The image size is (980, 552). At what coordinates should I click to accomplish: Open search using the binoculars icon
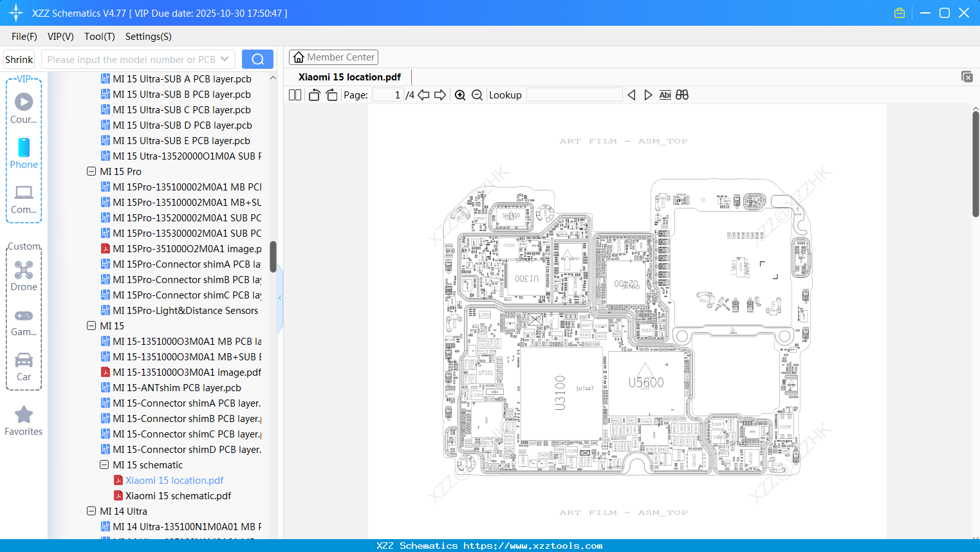682,95
